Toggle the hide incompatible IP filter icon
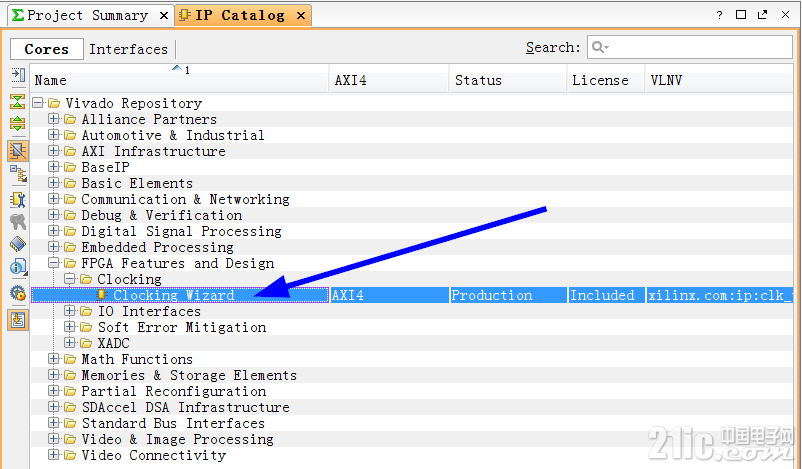 point(18,151)
